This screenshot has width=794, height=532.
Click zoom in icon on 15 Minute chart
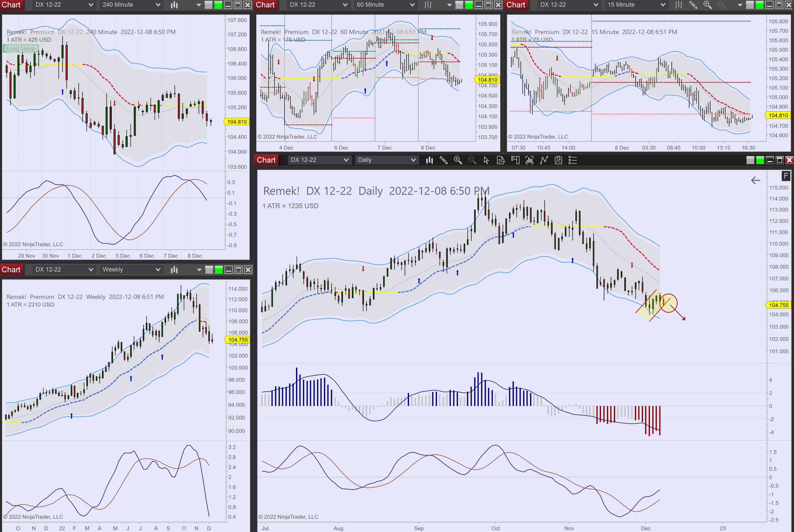point(707,5)
